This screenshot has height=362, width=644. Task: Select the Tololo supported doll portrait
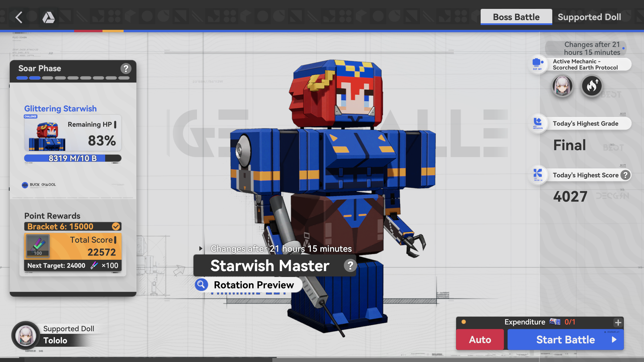tap(26, 335)
